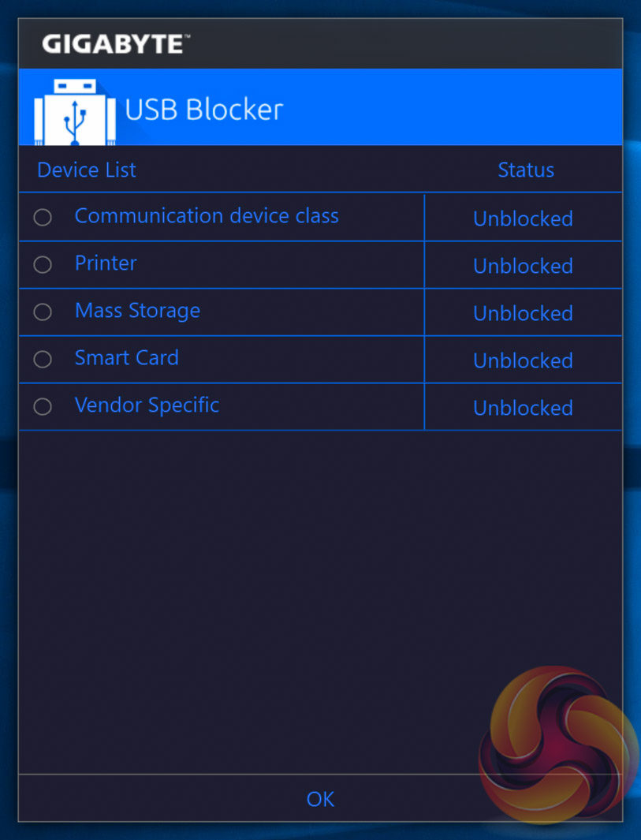Viewport: 641px width, 840px height.
Task: Click the USB Blocker robot icon
Action: [75, 111]
